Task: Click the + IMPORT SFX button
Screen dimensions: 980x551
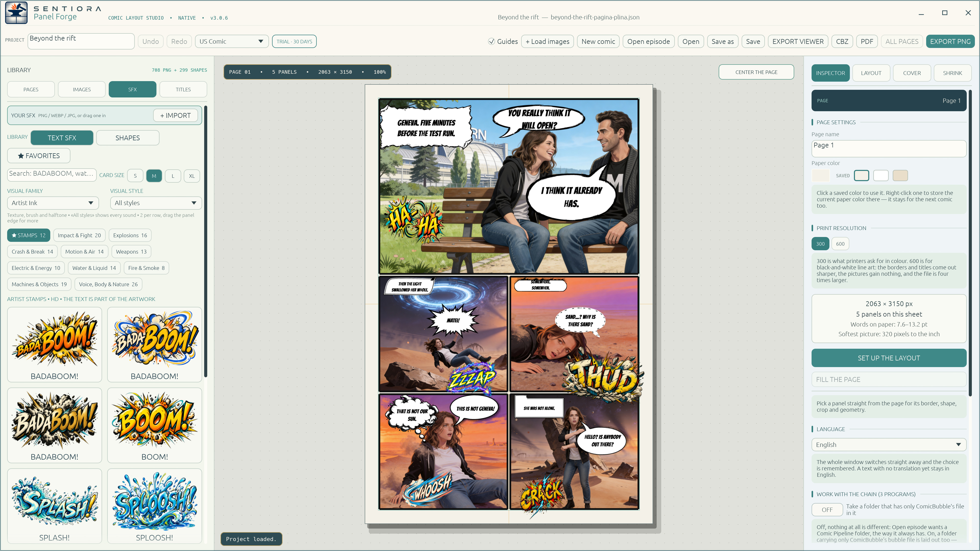Action: (x=175, y=115)
